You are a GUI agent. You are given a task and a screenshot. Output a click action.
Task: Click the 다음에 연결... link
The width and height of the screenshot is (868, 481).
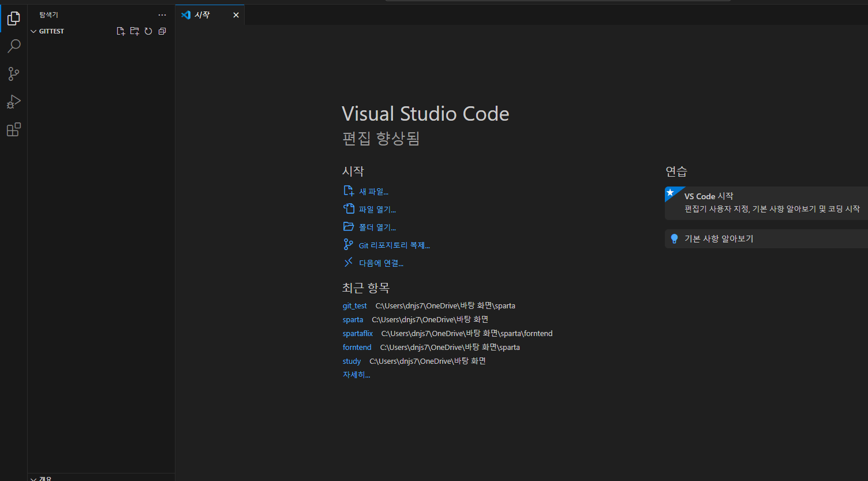pos(381,263)
